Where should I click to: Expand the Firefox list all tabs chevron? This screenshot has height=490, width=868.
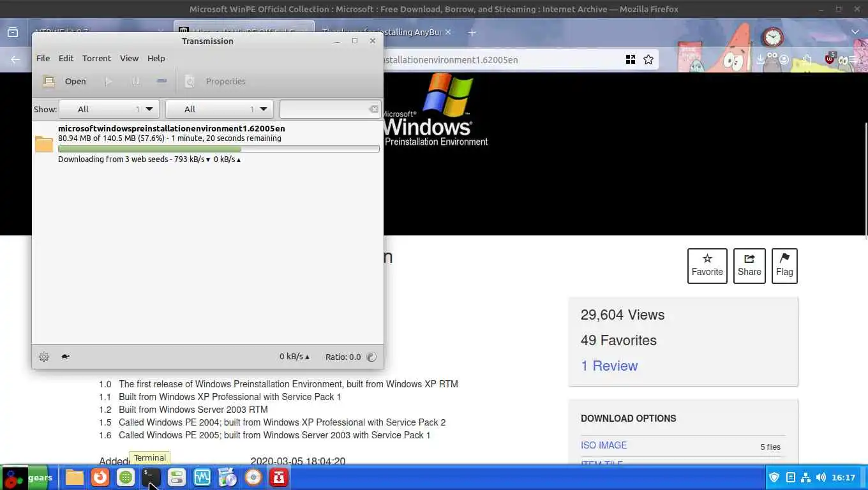(855, 32)
